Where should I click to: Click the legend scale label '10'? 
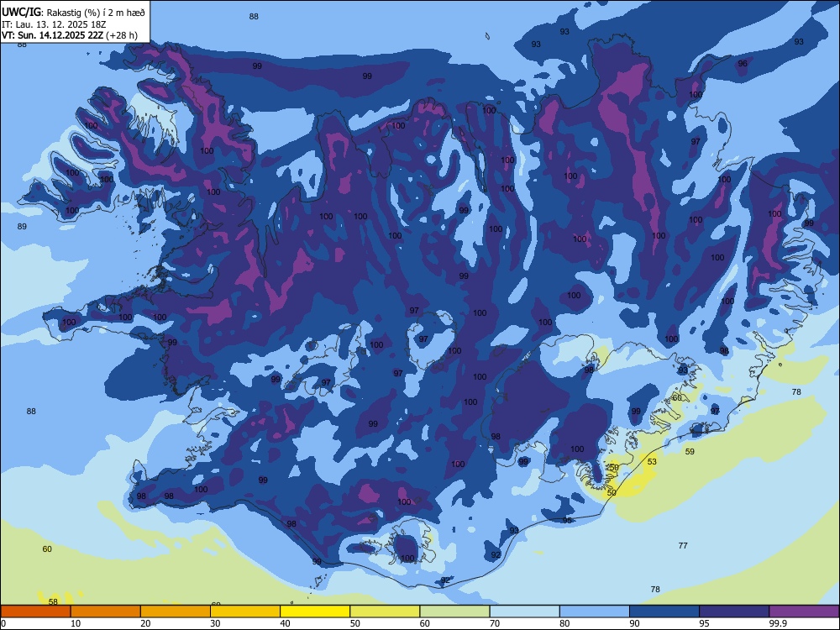point(76,623)
